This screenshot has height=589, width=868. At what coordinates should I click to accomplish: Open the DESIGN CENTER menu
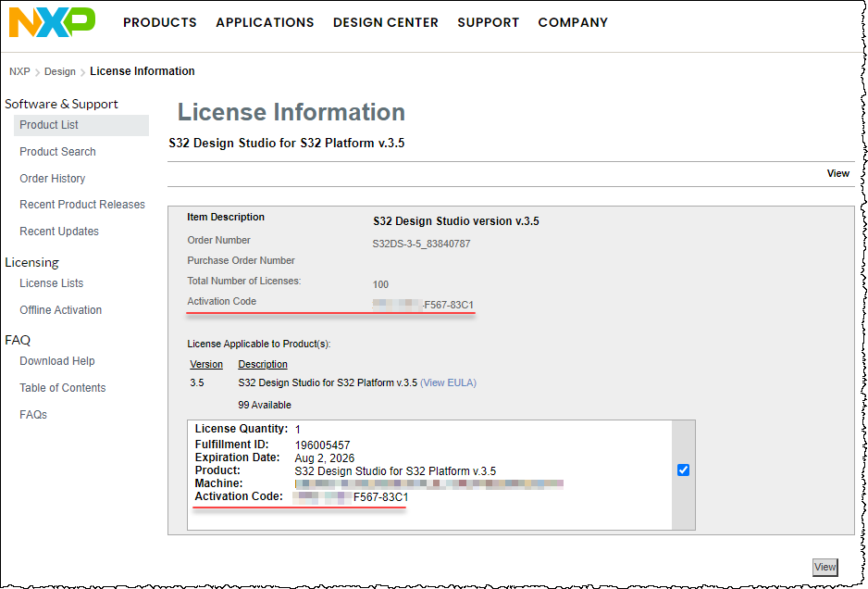[x=386, y=22]
